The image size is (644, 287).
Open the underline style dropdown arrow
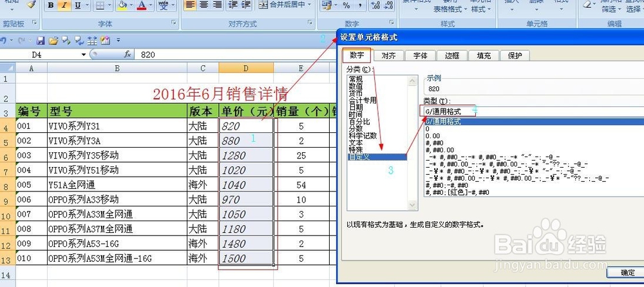coord(86,5)
